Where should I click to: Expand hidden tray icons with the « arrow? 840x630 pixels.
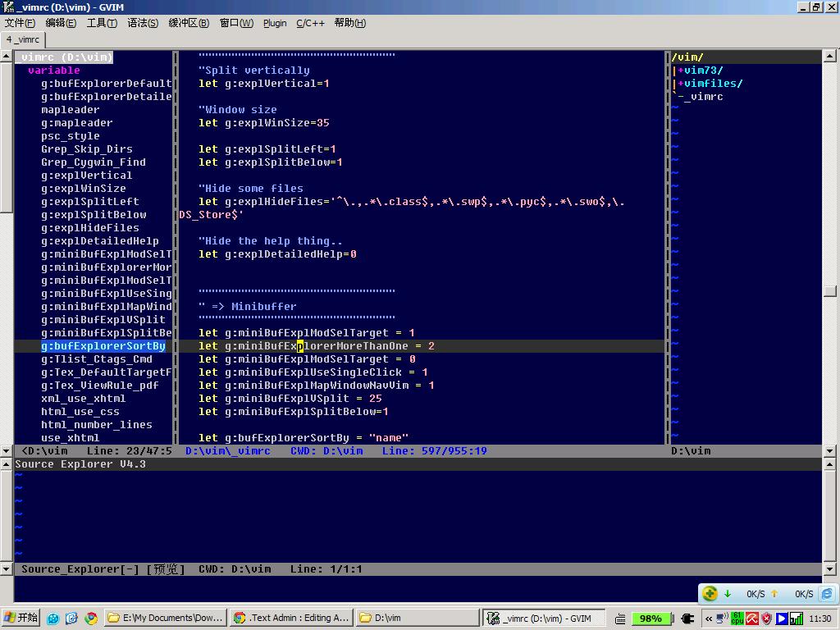(708, 619)
